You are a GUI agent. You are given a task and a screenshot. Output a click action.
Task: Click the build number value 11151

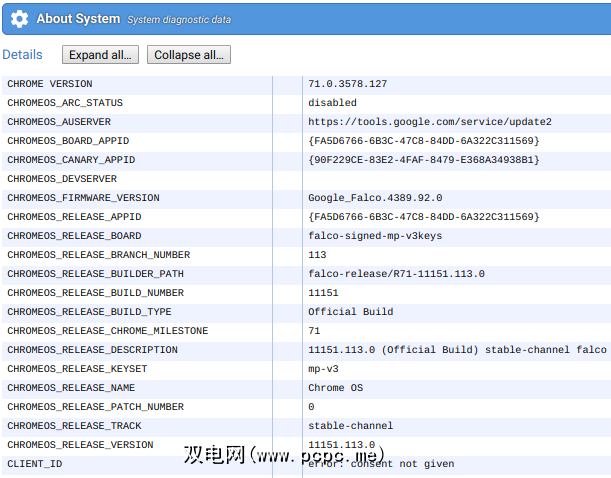323,293
